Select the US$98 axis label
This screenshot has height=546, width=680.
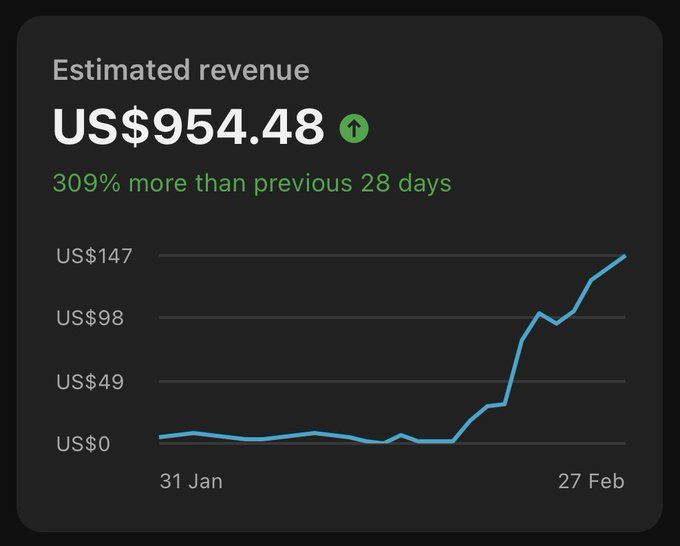tap(90, 318)
